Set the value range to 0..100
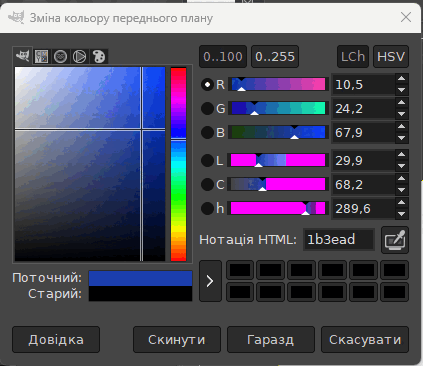Screen dimensions: 423x366 tap(223, 57)
